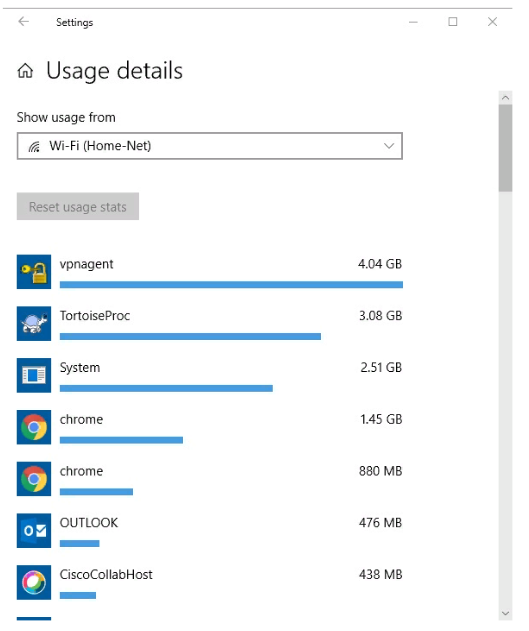Close the Settings window

[x=492, y=22]
